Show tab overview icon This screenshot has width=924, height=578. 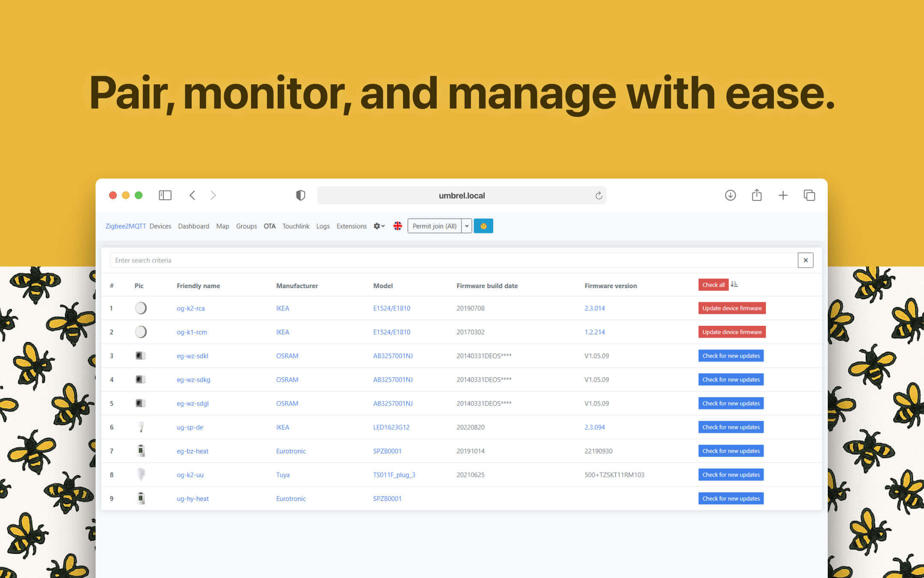coord(809,195)
